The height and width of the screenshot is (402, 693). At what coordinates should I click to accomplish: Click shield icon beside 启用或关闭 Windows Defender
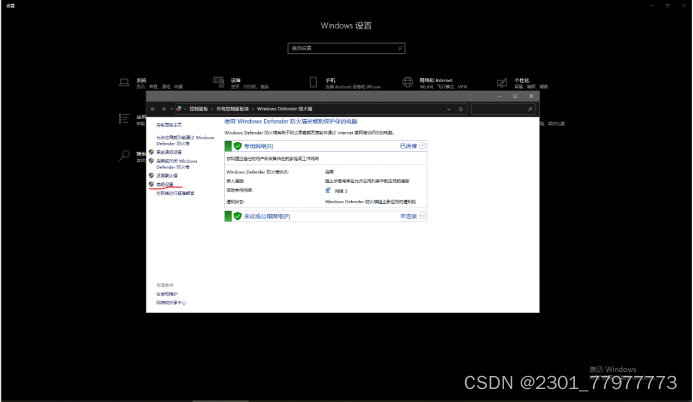tap(151, 161)
